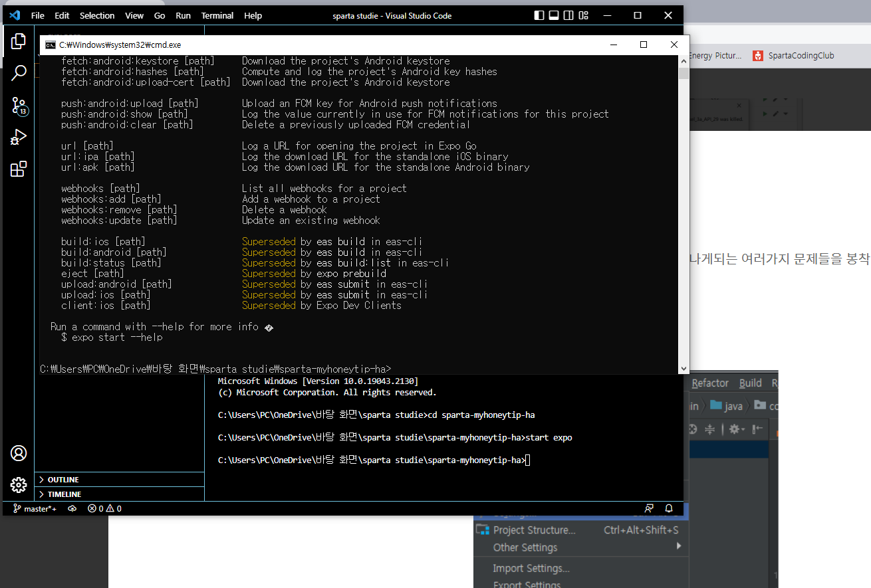This screenshot has width=871, height=588.
Task: Expand the OUTLINE section
Action: (120, 480)
